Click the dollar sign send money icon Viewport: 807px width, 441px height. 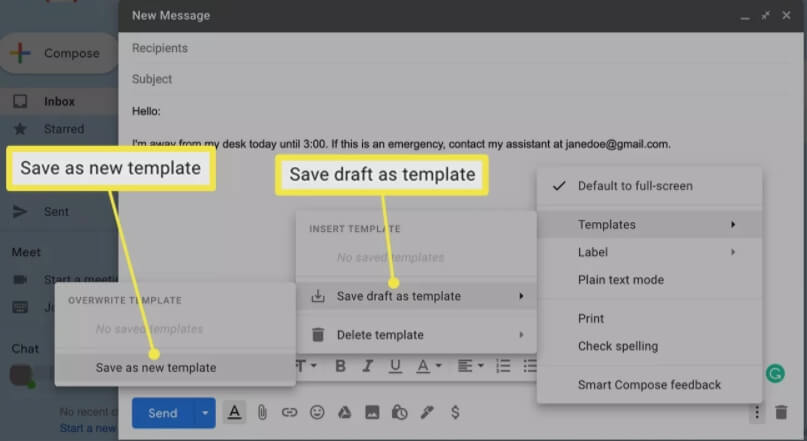[455, 412]
